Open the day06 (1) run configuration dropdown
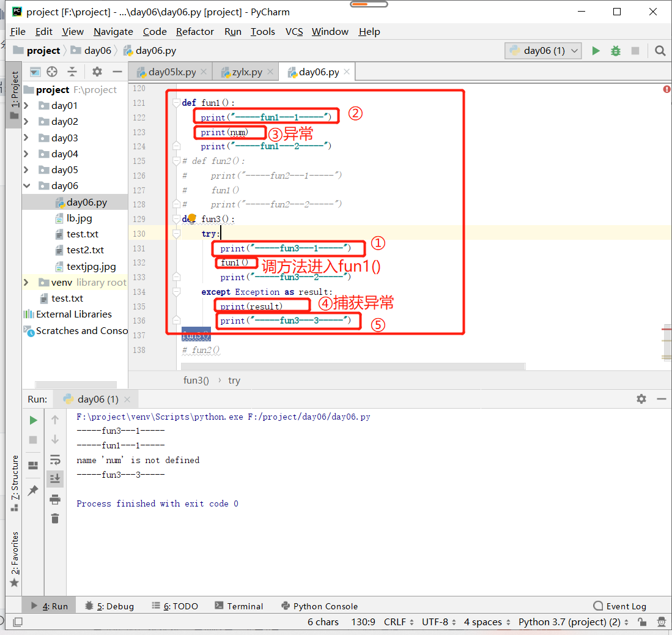The height and width of the screenshot is (635, 672). pyautogui.click(x=543, y=51)
